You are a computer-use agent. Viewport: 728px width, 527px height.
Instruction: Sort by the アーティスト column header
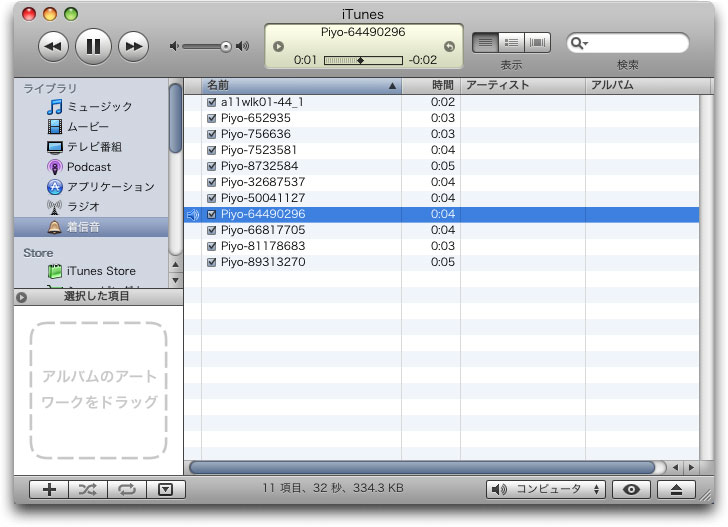point(522,86)
